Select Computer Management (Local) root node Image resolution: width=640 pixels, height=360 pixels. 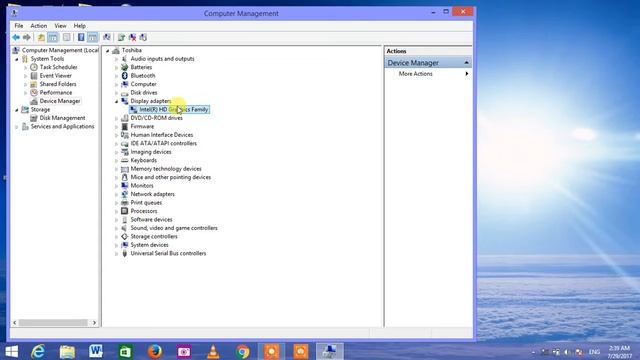pyautogui.click(x=60, y=50)
